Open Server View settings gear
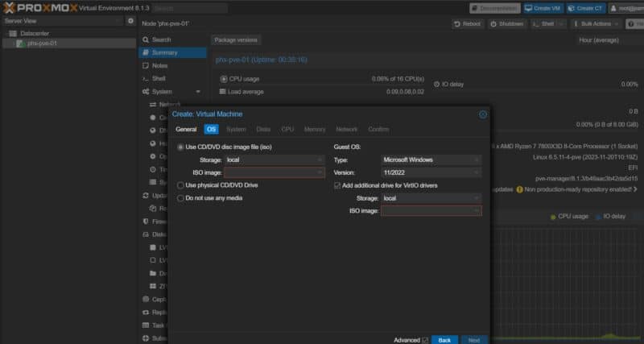Viewport: 644px width, 344px height. click(x=130, y=20)
